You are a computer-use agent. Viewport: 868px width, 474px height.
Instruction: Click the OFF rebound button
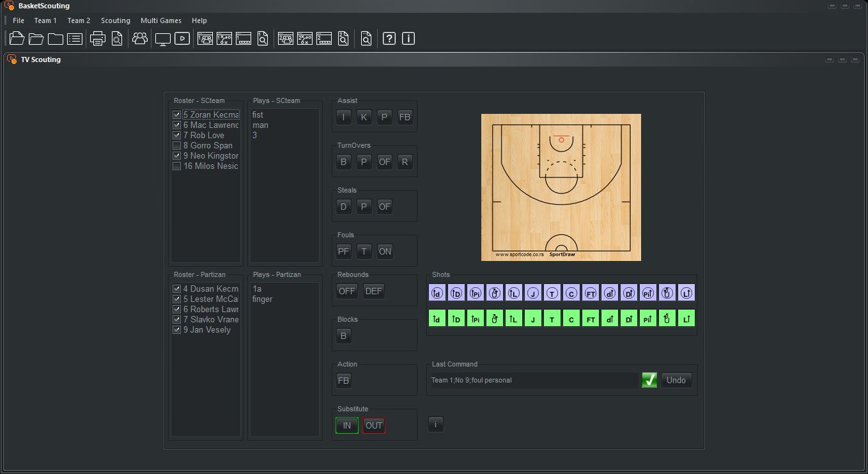click(347, 291)
